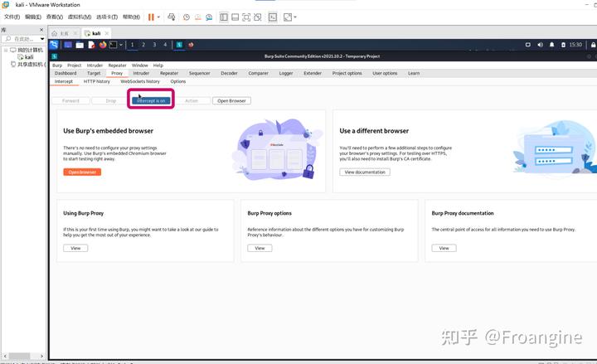Screen dimensions: 597x364
Task: Select the red app icon next to Burp in panel
Action: tap(191, 45)
